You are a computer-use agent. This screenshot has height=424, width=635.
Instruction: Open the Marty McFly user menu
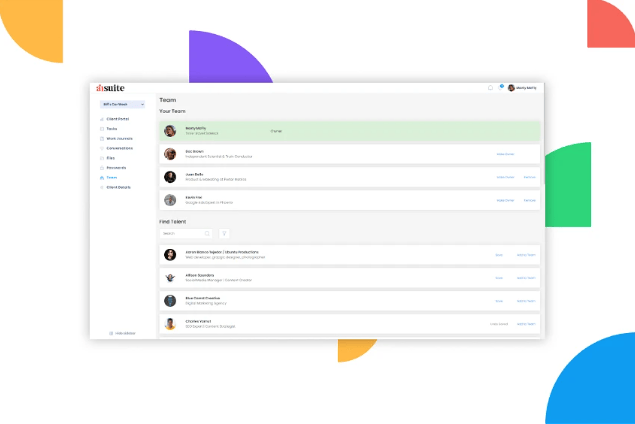pos(522,88)
